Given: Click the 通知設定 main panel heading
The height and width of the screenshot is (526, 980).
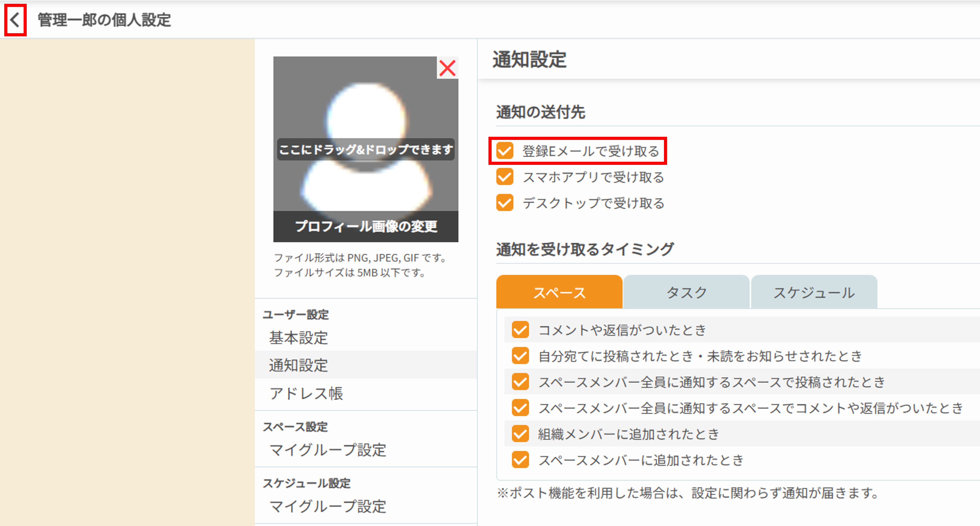Looking at the screenshot, I should (x=530, y=59).
